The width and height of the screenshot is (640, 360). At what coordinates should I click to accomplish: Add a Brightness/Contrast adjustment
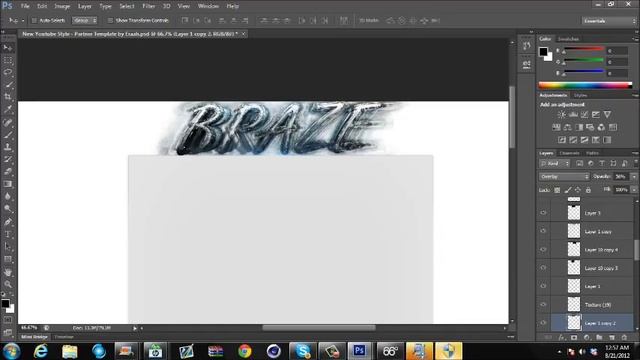click(x=562, y=115)
